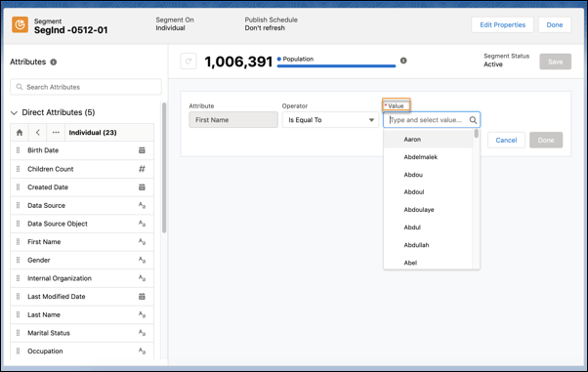Grab the Occupation drag handle
Viewport: 588px width, 372px height.
click(x=18, y=351)
